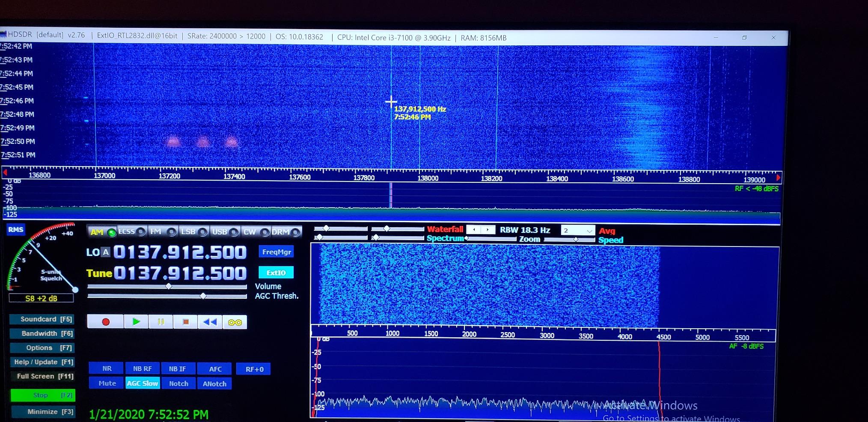This screenshot has height=422, width=868.
Task: Toggle the Notch filter
Action: (178, 383)
